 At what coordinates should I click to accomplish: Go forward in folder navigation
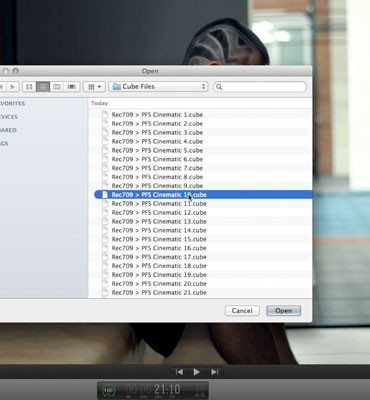tap(13, 87)
